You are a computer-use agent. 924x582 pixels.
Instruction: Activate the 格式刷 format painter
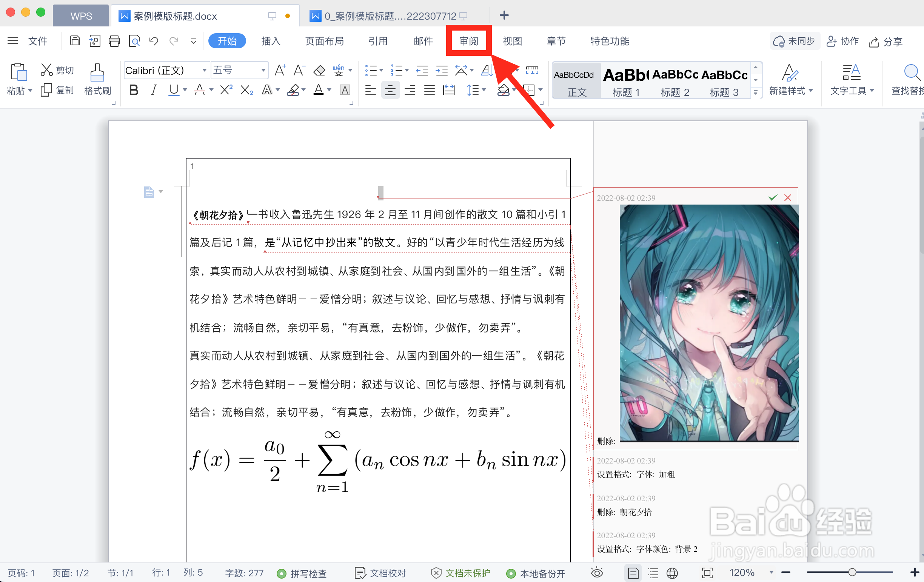point(97,80)
